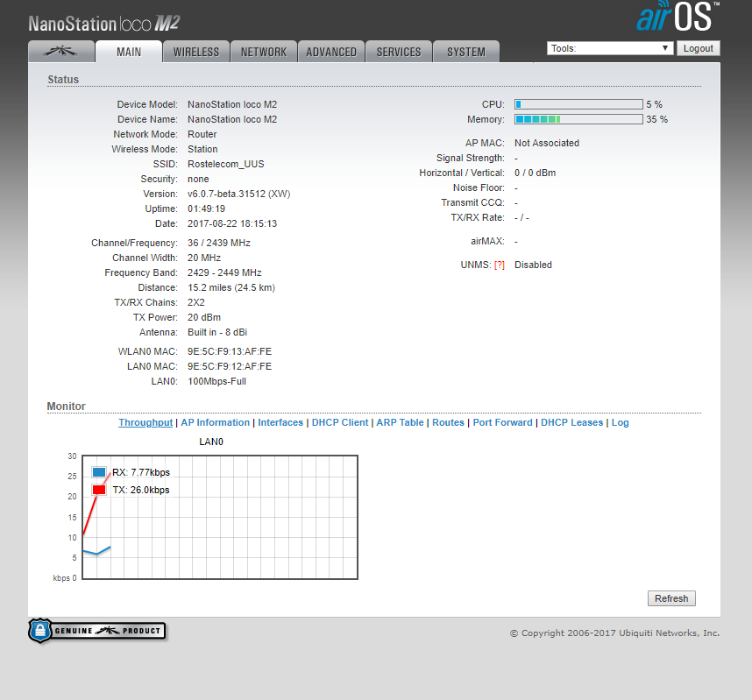Open the Log link
Screen dimensions: 752x700
click(x=621, y=422)
